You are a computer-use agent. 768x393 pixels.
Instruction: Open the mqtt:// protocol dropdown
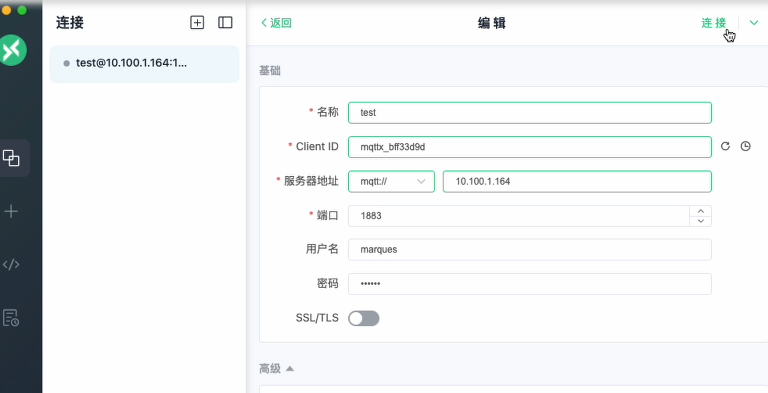tap(391, 181)
